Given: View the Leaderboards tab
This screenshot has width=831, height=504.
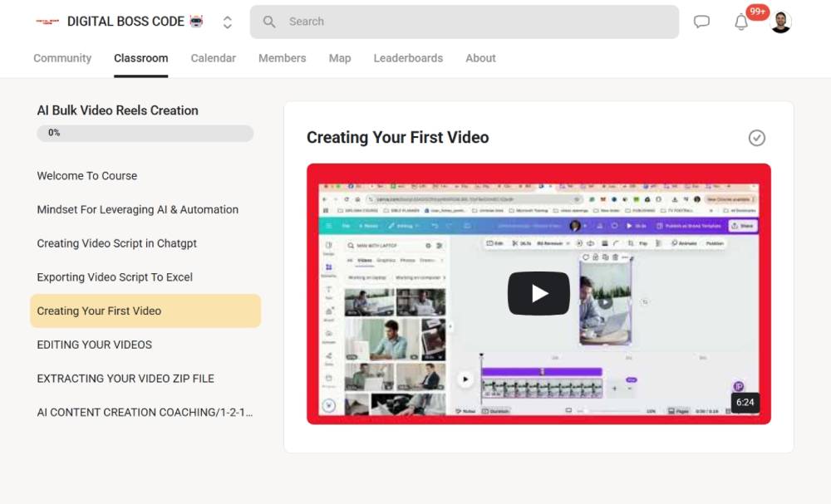Looking at the screenshot, I should click(408, 58).
